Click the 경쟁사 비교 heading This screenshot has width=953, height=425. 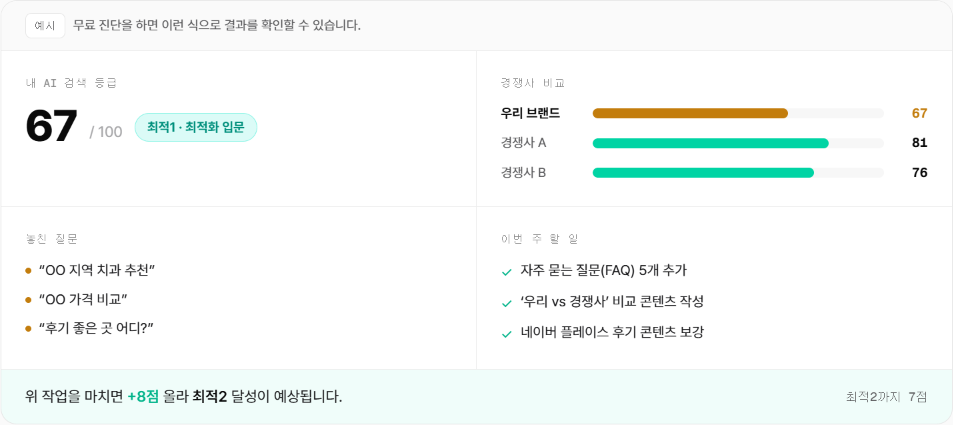click(x=533, y=83)
